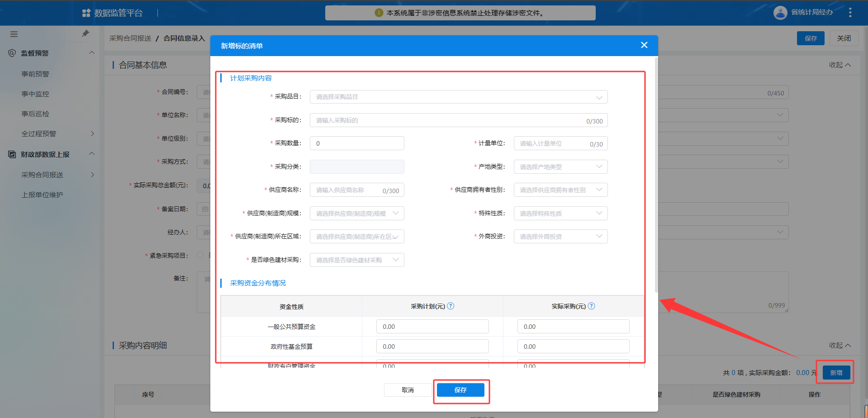Open 事中监控 in the sidebar

click(x=35, y=94)
